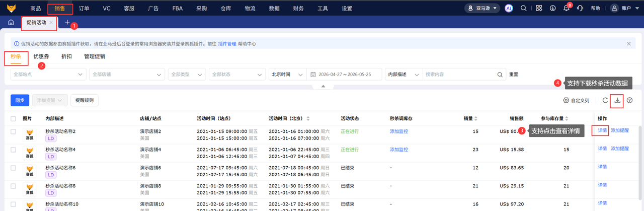Open the 广告 menu
The image size is (644, 211).
click(154, 8)
